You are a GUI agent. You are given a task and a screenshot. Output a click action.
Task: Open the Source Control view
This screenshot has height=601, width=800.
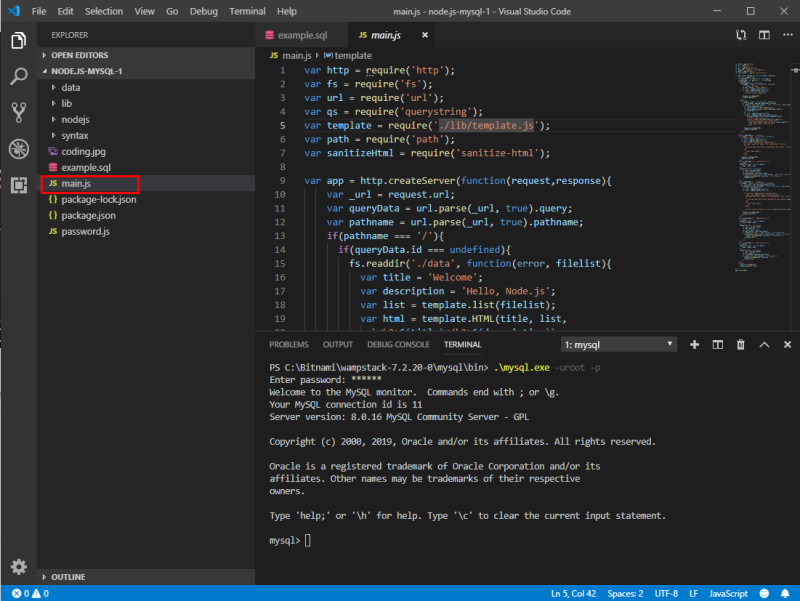[18, 113]
